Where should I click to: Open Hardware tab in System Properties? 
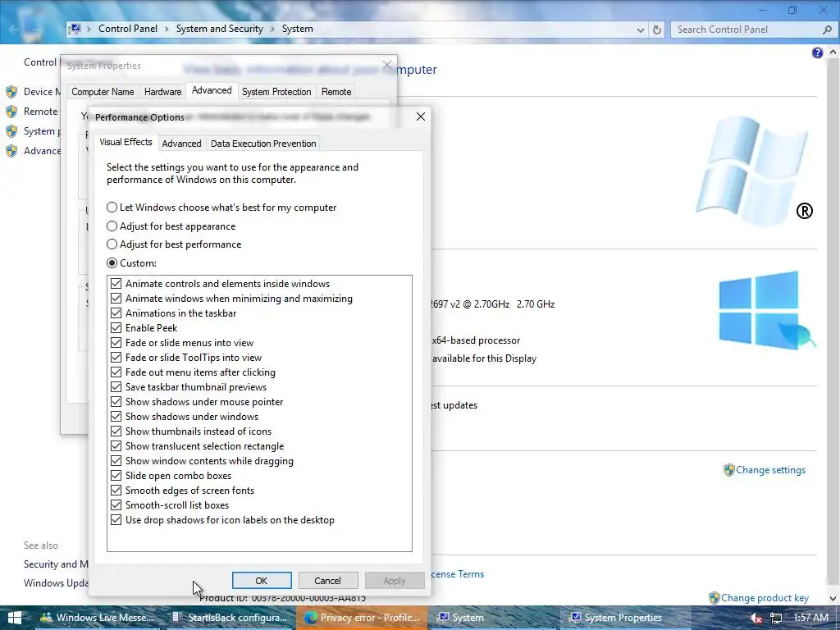pos(163,92)
